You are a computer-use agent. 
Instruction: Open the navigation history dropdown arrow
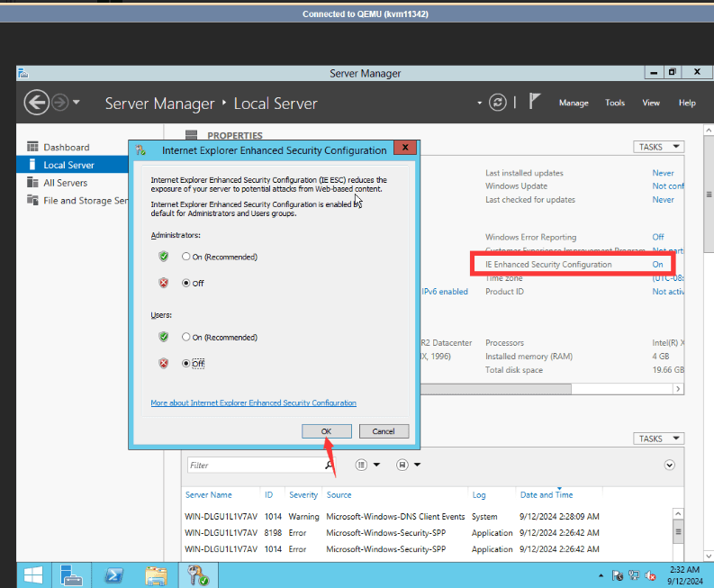coord(77,102)
